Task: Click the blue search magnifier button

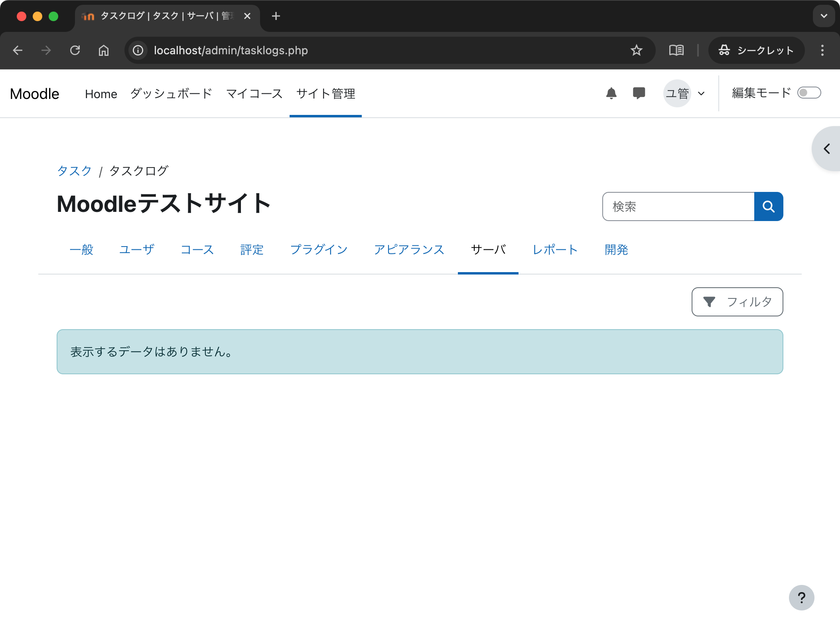Action: 768,206
